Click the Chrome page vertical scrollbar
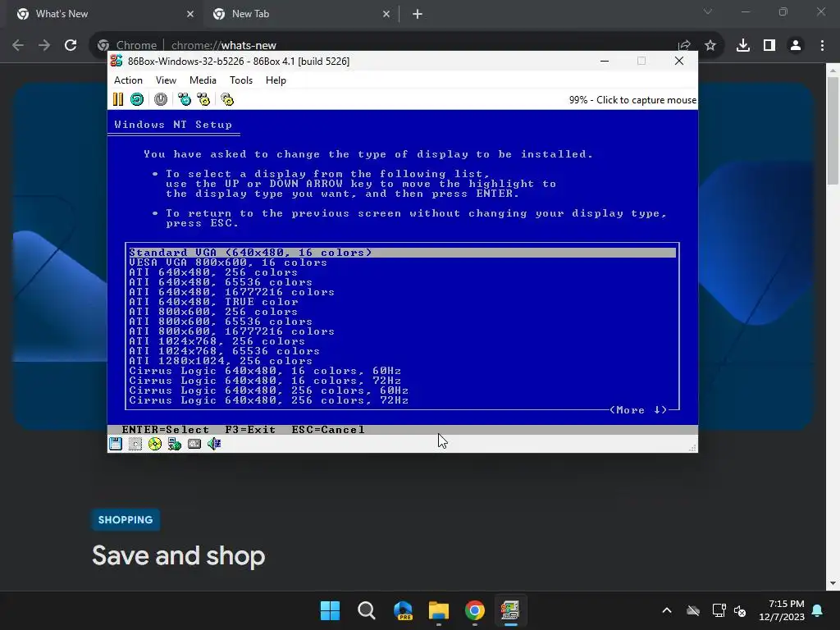Screen dimensions: 840x630 [x=833, y=130]
